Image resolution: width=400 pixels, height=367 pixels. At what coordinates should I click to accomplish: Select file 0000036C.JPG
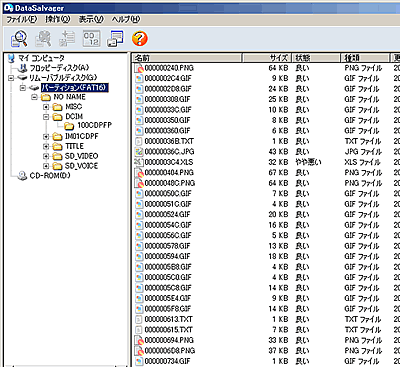[169, 152]
